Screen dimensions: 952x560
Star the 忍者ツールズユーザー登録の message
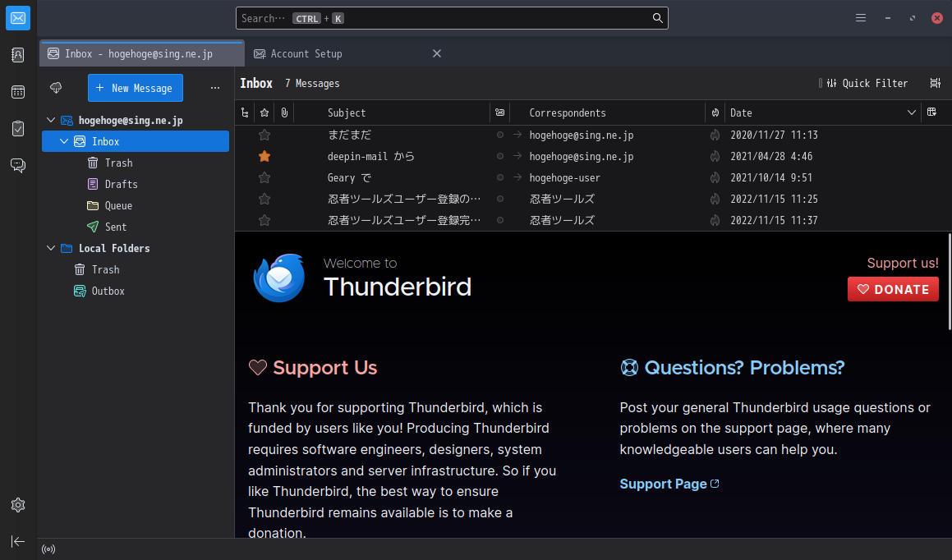[264, 199]
